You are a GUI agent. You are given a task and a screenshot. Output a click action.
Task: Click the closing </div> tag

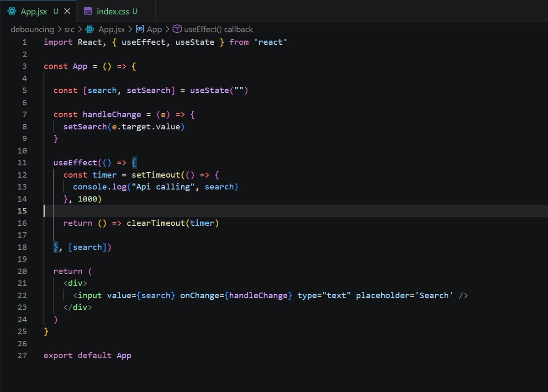tap(78, 307)
